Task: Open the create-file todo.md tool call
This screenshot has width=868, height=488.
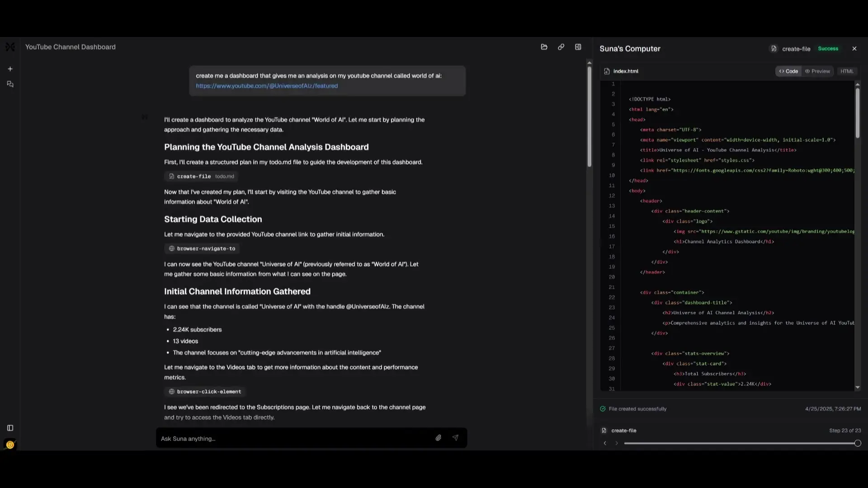Action: click(202, 176)
